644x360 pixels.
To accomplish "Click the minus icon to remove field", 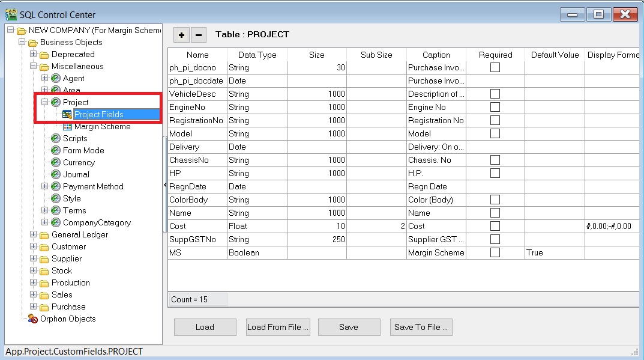I will (199, 35).
